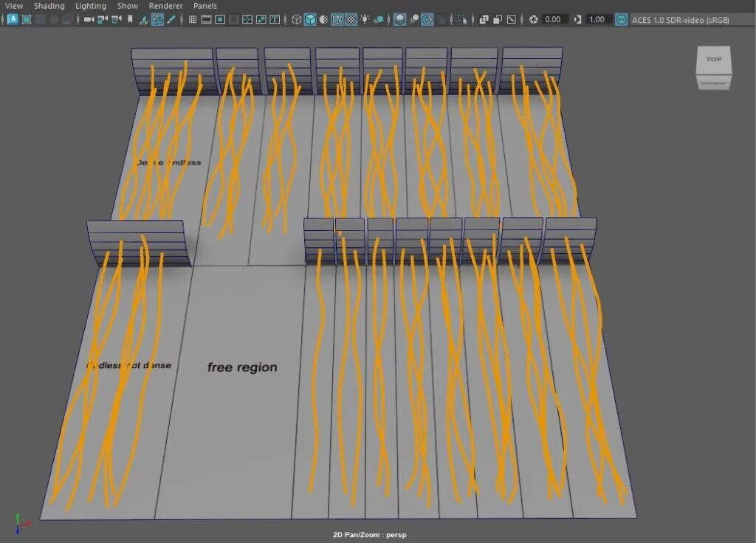The height and width of the screenshot is (543, 756).
Task: Toggle the Film Gate icon
Action: (206, 19)
